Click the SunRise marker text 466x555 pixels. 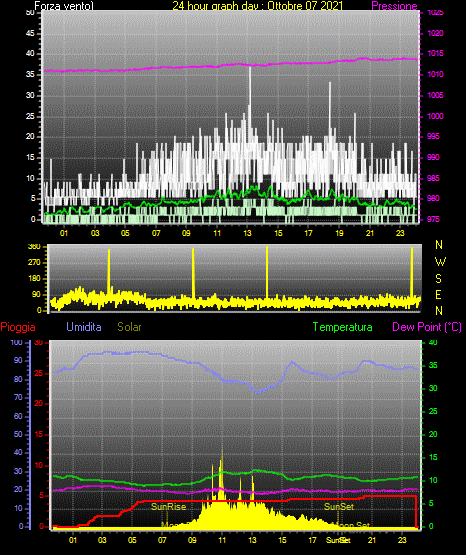tap(168, 507)
